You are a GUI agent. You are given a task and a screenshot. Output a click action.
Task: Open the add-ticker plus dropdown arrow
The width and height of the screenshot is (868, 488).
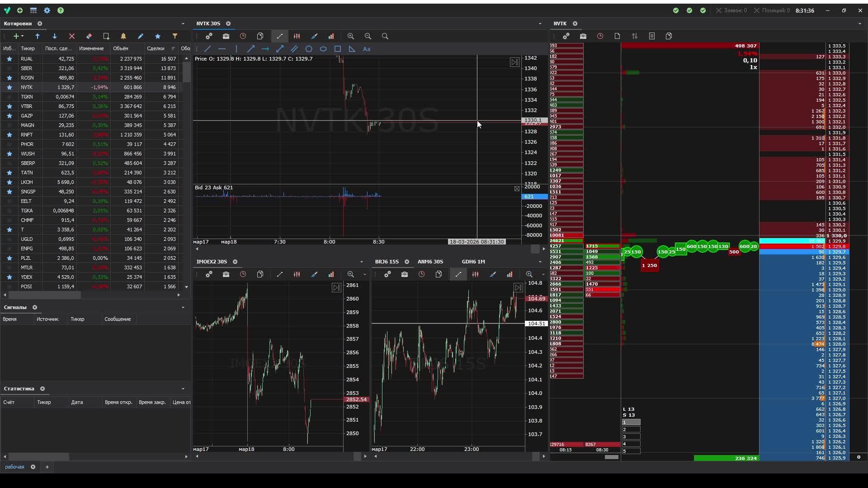23,36
